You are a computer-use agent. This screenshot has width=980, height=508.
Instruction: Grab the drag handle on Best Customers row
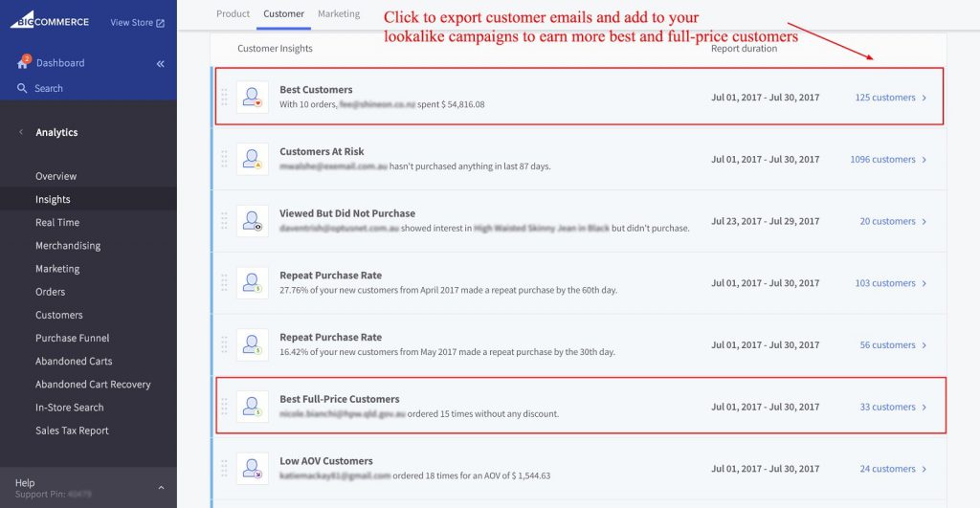(224, 97)
